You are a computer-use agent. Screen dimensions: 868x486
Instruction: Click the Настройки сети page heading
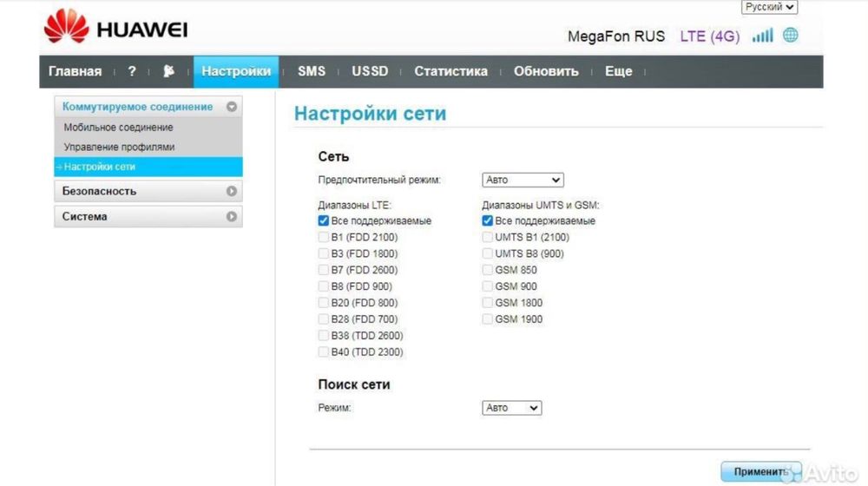coord(371,114)
